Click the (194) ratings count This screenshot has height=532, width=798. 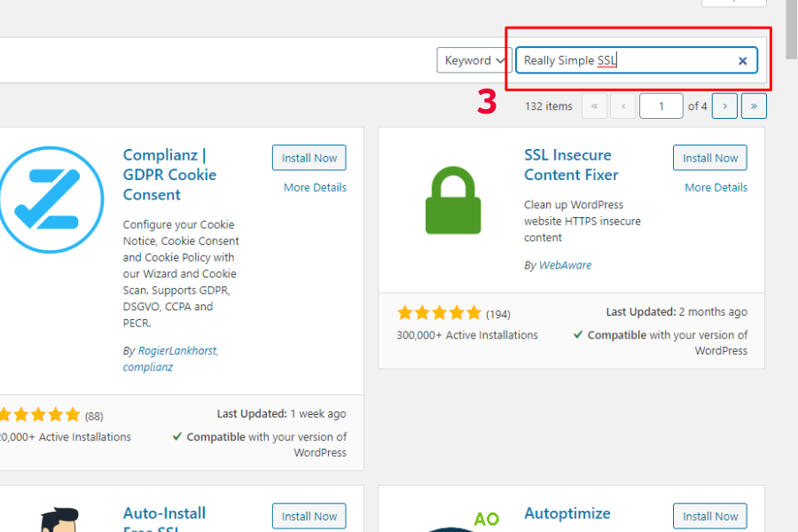click(497, 315)
